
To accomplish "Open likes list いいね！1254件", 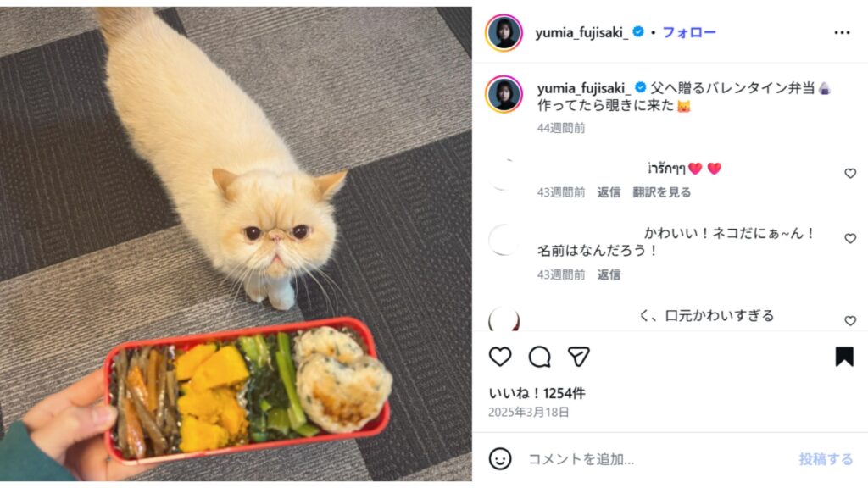I will tap(537, 393).
